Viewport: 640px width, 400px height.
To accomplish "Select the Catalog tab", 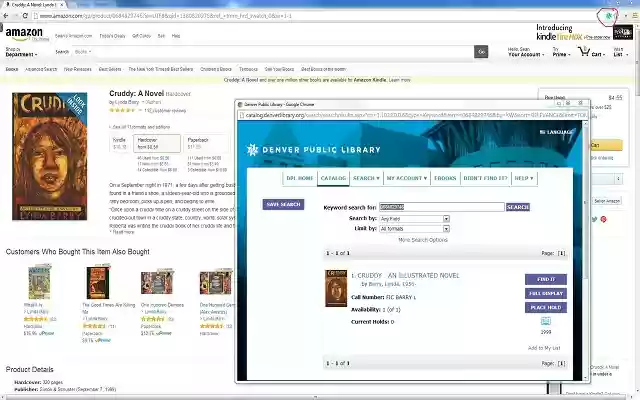I will 333,178.
